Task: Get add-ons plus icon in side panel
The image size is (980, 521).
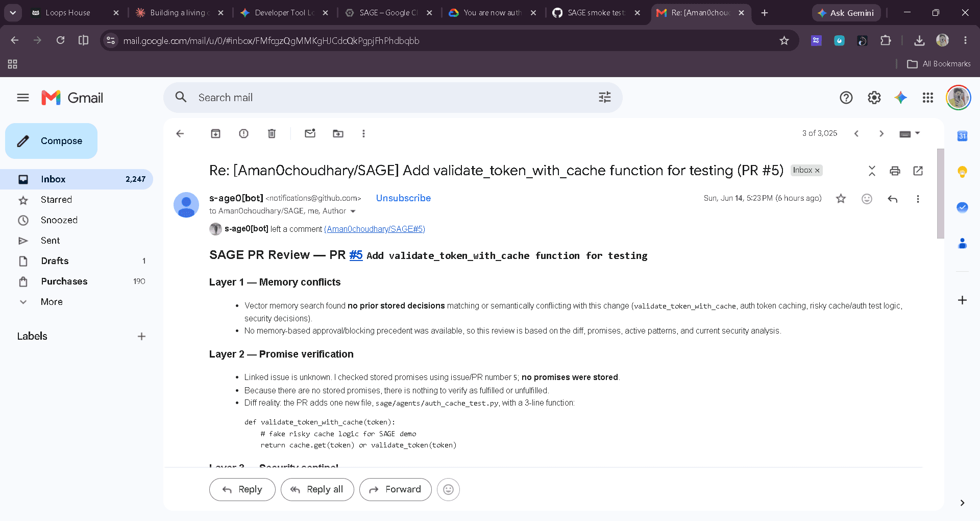Action: coord(962,300)
